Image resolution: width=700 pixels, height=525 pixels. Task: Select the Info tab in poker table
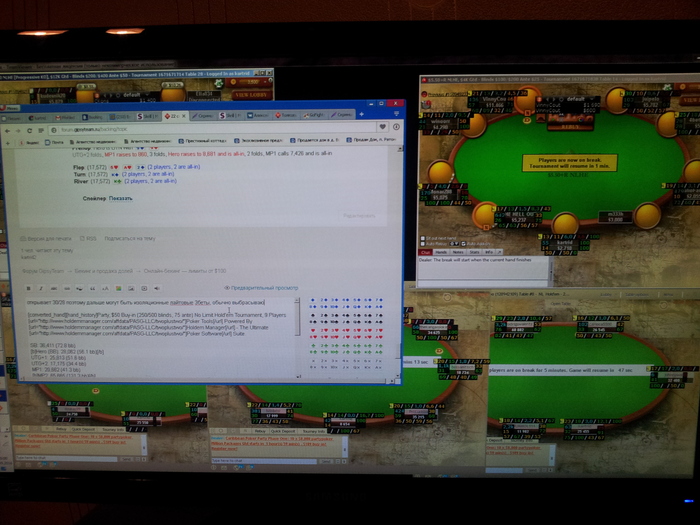tap(489, 252)
